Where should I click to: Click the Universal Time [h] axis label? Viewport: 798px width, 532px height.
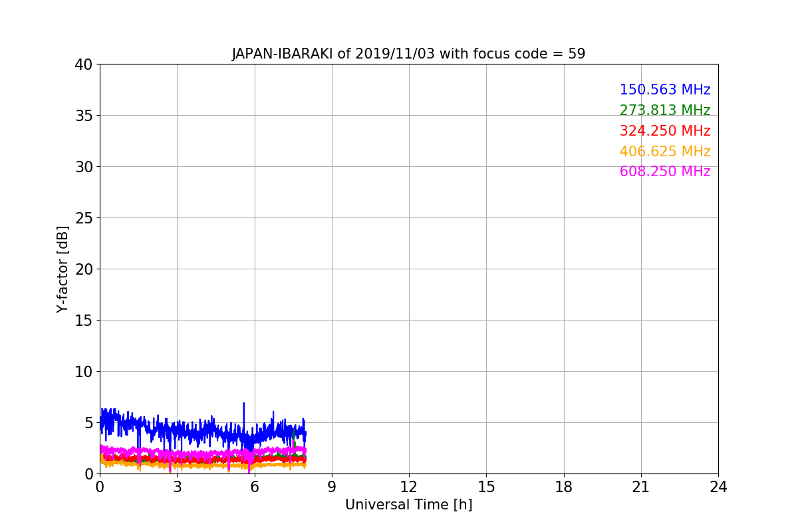pyautogui.click(x=408, y=505)
